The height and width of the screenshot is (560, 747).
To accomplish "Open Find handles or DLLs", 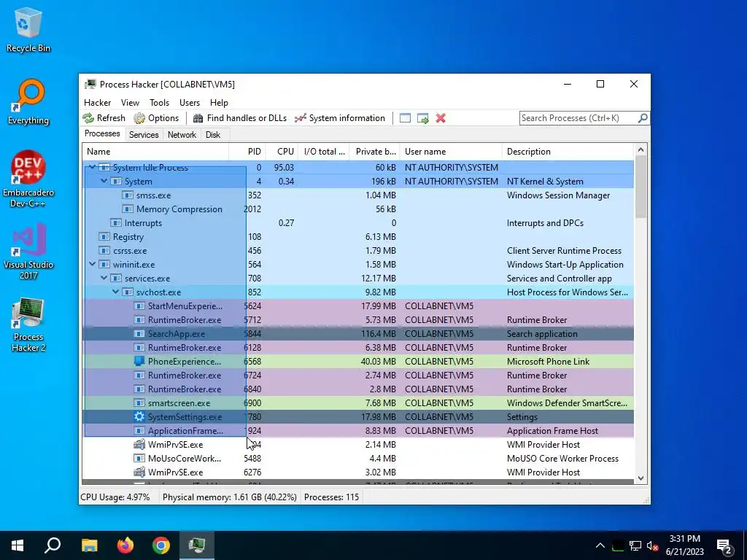I will pyautogui.click(x=239, y=118).
